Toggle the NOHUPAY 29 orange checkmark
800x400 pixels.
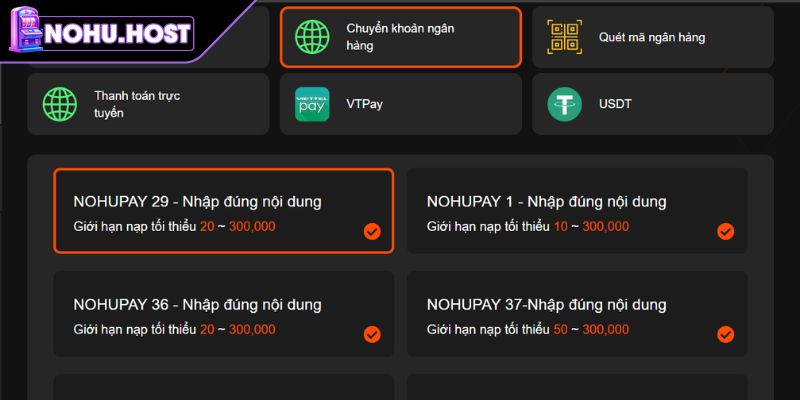372,232
